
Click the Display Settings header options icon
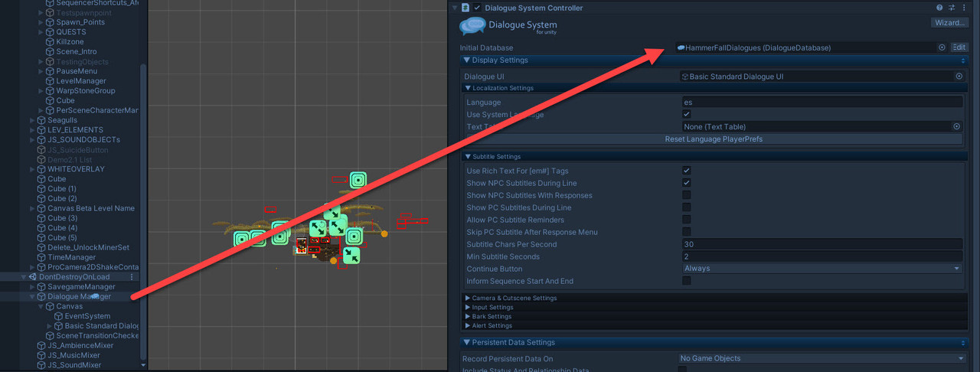(965, 60)
